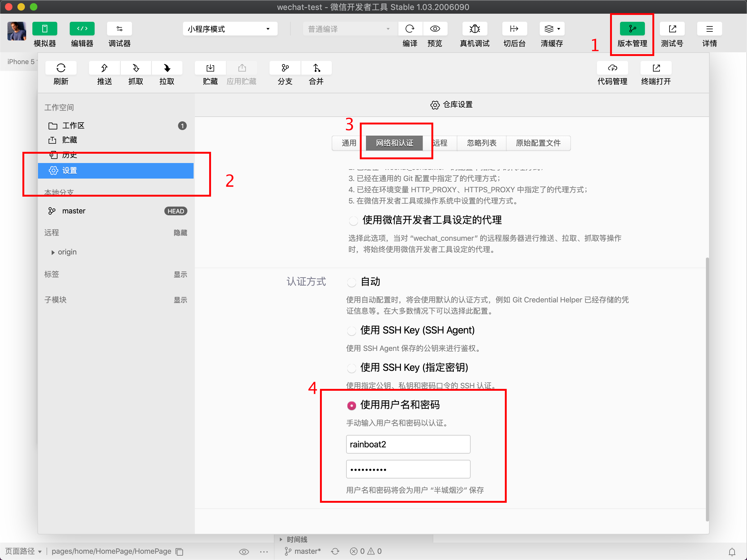Switch to the 原始配置文件 tab
Screen dimensions: 747x560
(x=538, y=143)
